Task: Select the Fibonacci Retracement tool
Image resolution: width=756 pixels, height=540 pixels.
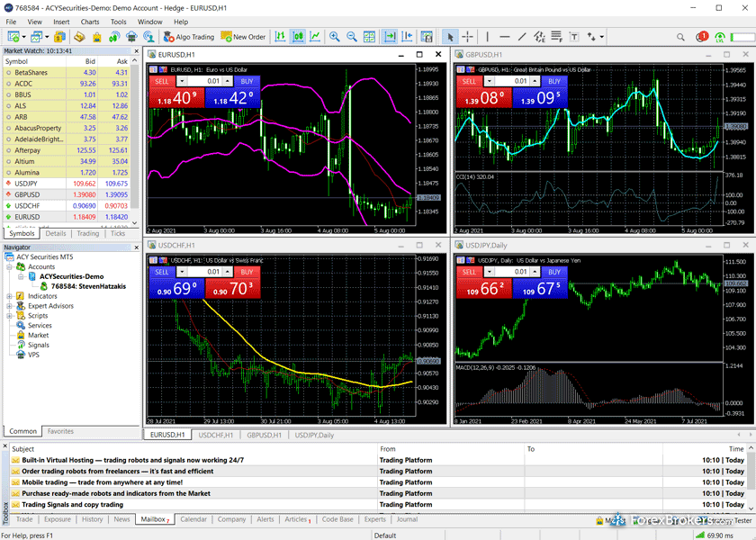Action: (x=557, y=37)
